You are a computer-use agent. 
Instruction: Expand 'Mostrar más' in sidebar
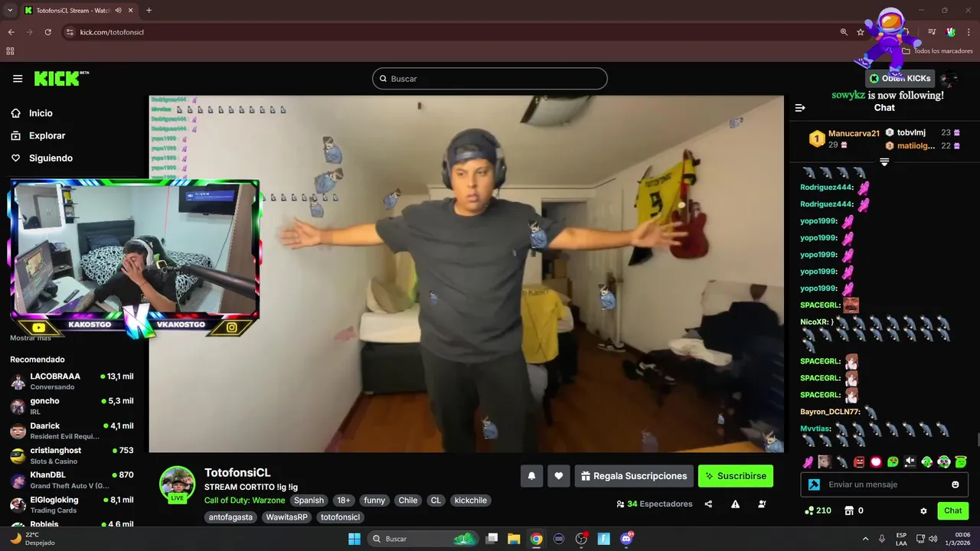tap(31, 337)
